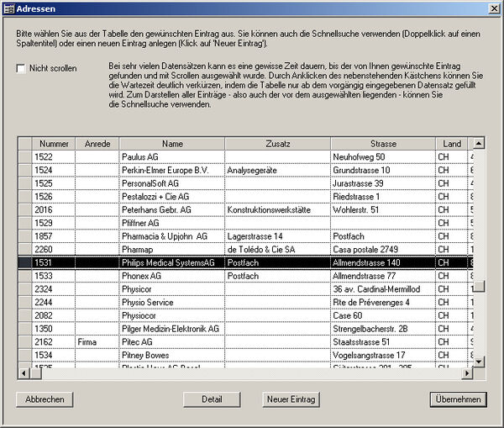Confirm selection with Übernehmen button

pyautogui.click(x=458, y=399)
